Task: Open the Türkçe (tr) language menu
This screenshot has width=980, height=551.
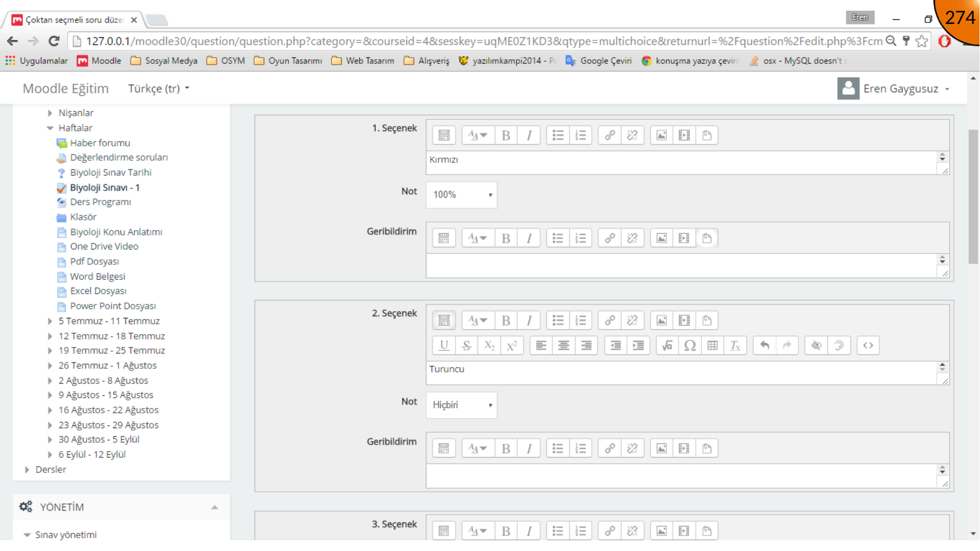Action: coord(159,88)
